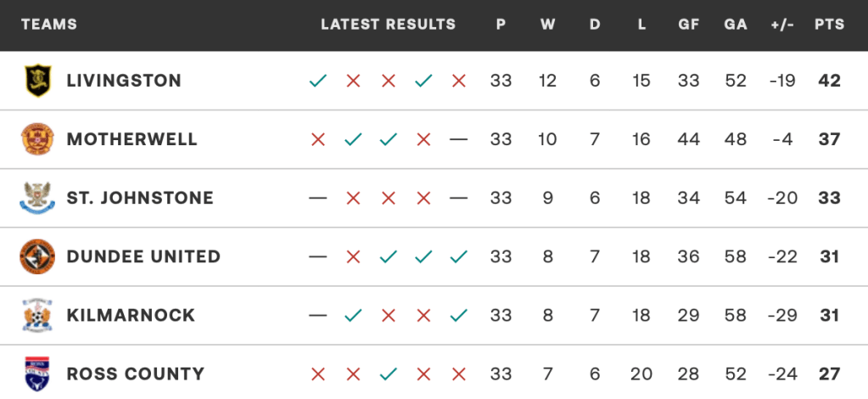Open the Motherwell team name link
This screenshot has height=399, width=868.
[132, 140]
